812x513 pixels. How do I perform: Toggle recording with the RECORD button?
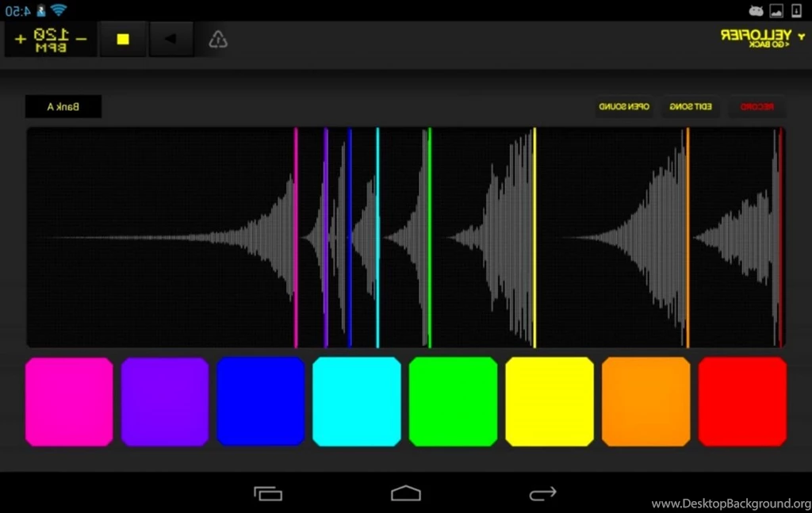coord(756,106)
